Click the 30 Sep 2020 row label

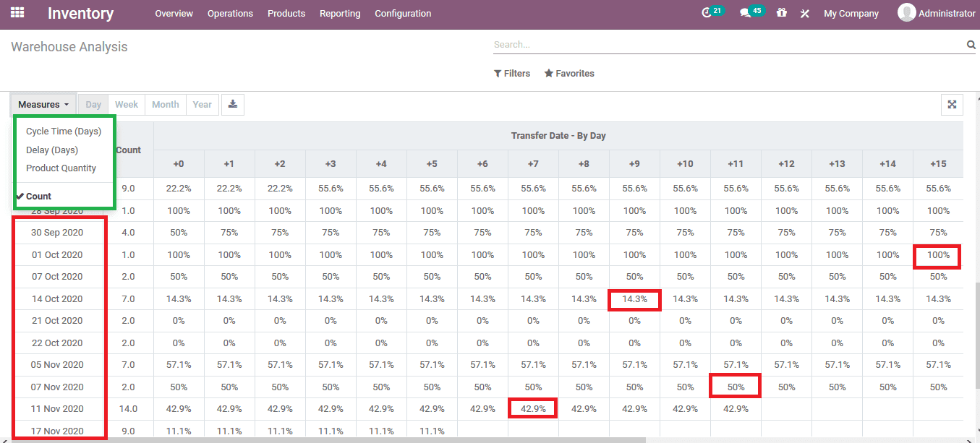pyautogui.click(x=57, y=233)
